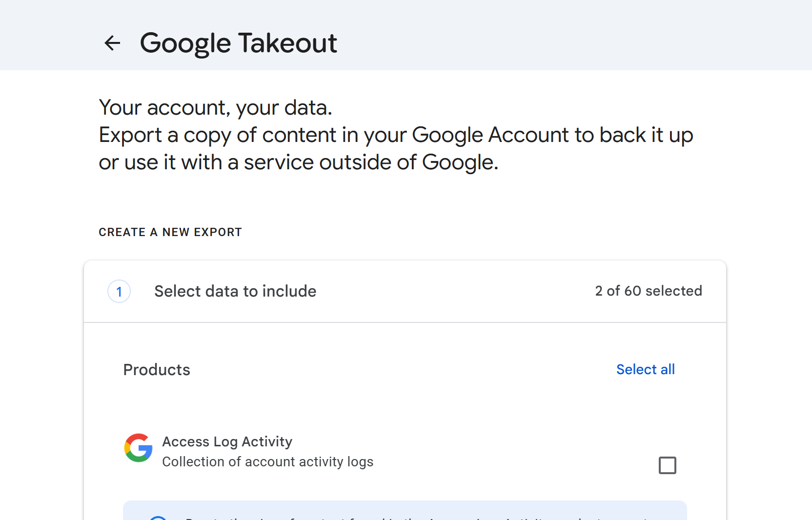812x520 pixels.
Task: Click the Select all link
Action: (x=645, y=369)
